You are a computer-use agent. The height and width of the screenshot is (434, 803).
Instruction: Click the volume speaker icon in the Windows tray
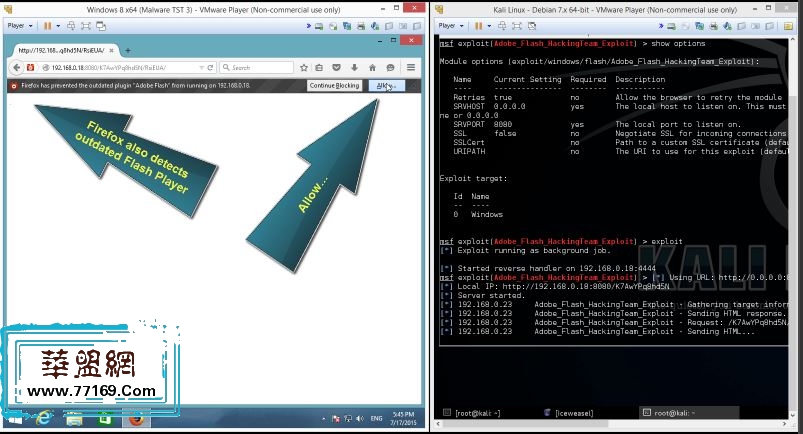tap(360, 419)
